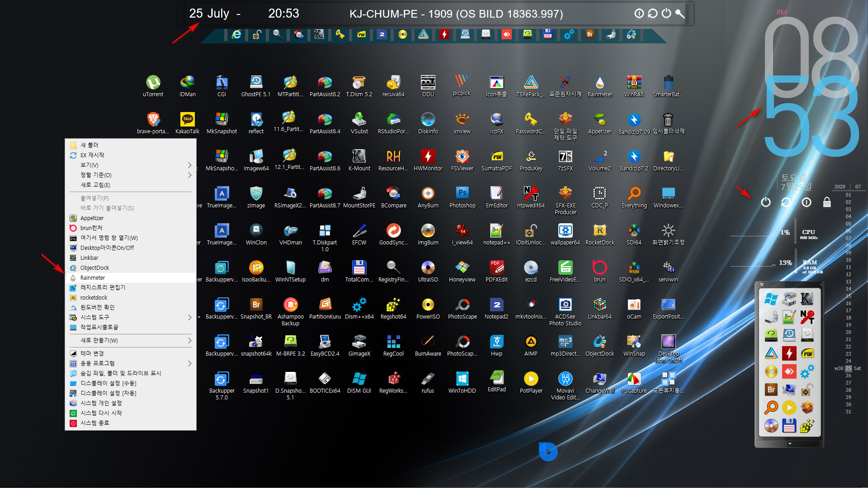Close the right dock panel with X
This screenshot has height=488, width=868.
762,284
